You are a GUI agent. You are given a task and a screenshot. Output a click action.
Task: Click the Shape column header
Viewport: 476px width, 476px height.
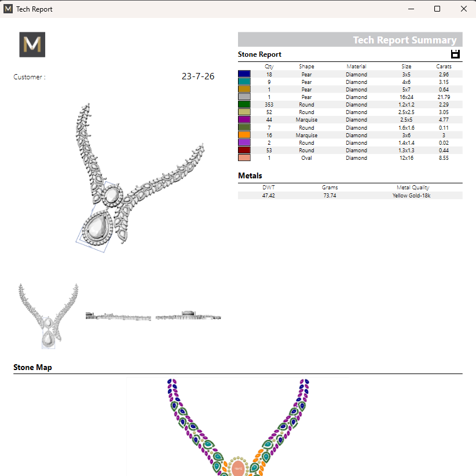pos(306,67)
